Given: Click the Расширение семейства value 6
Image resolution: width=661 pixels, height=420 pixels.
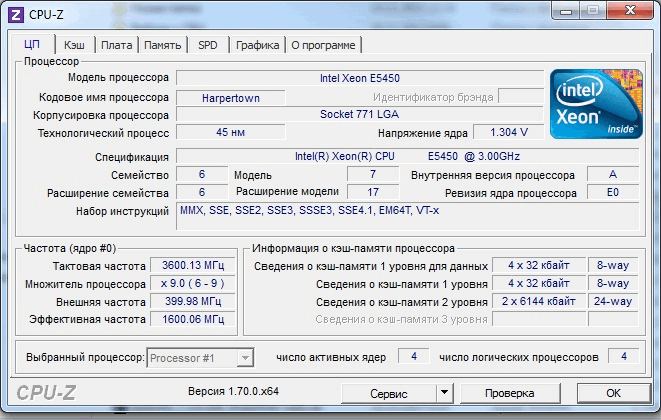Looking at the screenshot, I should pos(202,192).
